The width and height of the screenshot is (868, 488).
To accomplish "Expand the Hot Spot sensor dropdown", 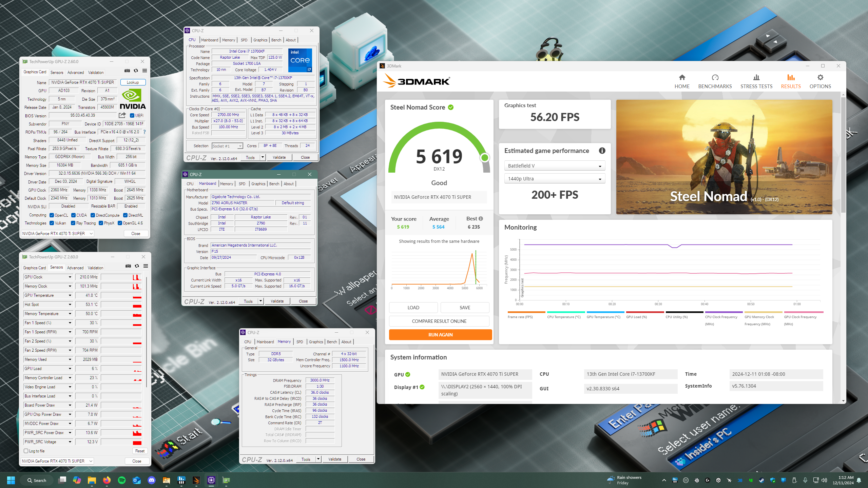I will (70, 305).
